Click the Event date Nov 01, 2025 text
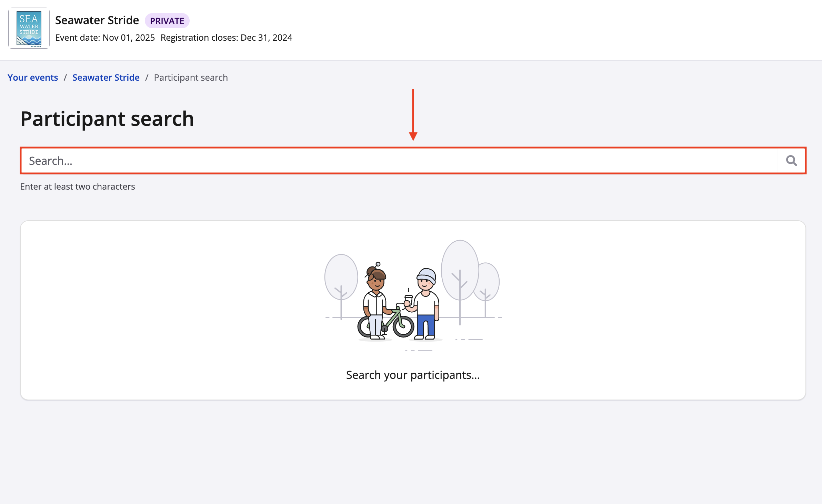This screenshot has height=504, width=822. pos(105,38)
